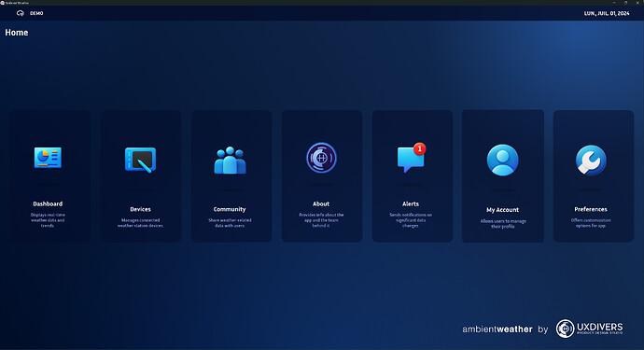Screen dimensions: 644x350
Task: Open Preferences card label
Action: [x=591, y=209]
